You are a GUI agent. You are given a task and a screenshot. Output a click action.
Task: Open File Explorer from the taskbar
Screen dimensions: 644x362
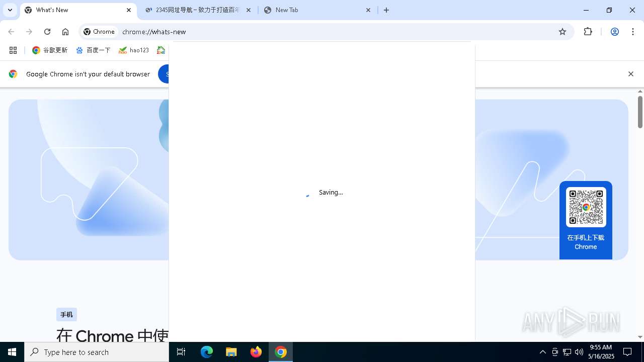231,352
